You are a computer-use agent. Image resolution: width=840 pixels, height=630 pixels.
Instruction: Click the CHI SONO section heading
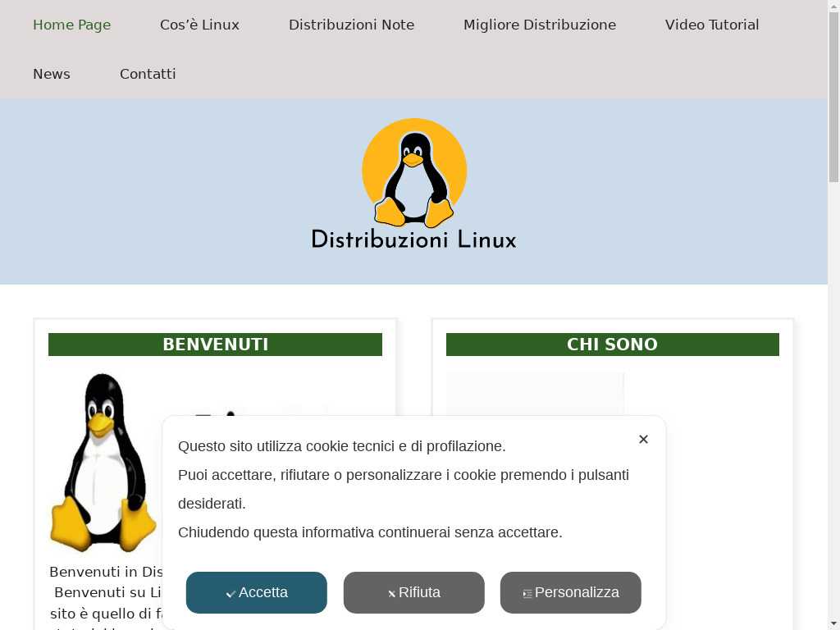(x=612, y=345)
